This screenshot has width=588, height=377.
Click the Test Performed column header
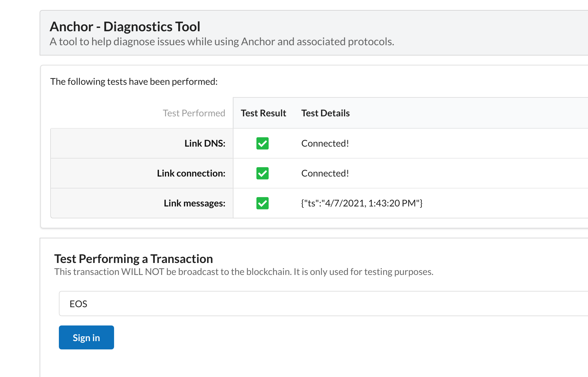(194, 113)
